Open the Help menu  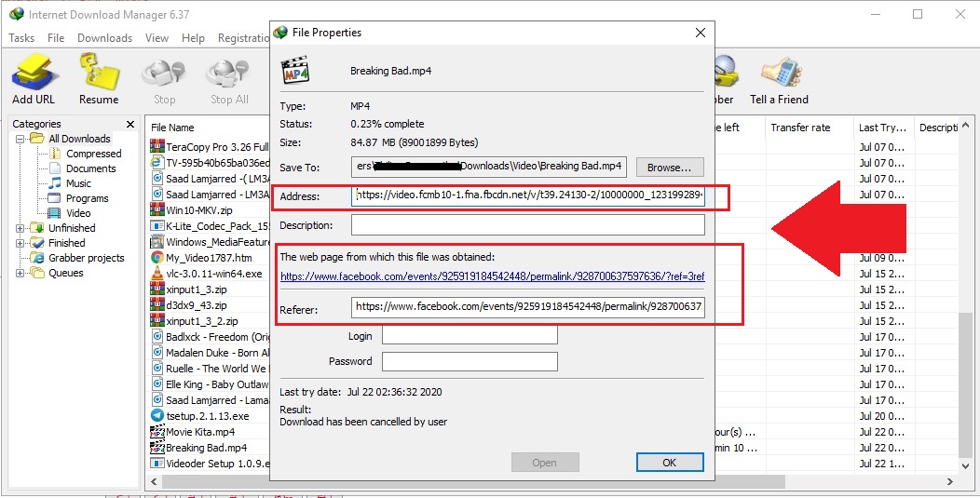193,38
